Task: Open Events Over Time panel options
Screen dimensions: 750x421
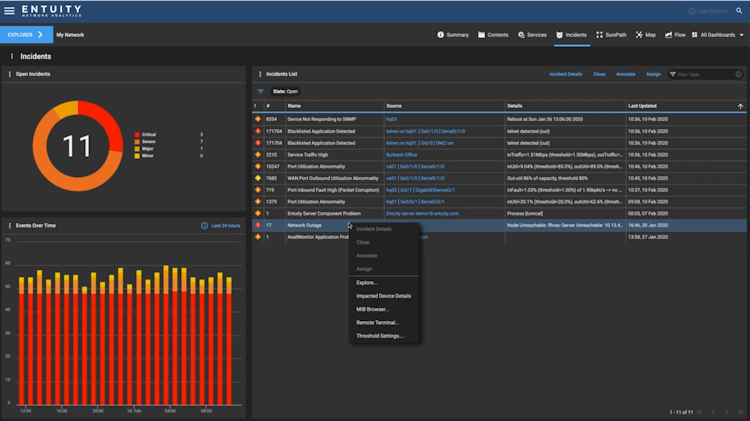Action: click(10, 226)
